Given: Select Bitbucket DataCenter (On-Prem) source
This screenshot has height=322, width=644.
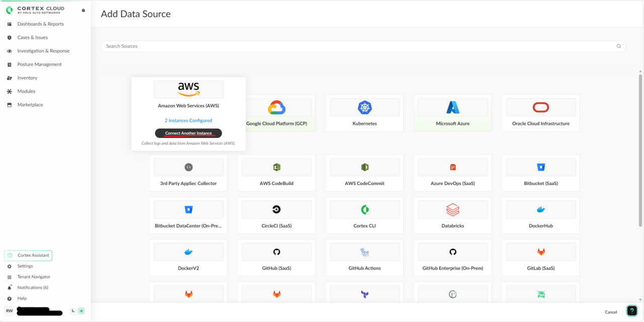Looking at the screenshot, I should point(189,215).
